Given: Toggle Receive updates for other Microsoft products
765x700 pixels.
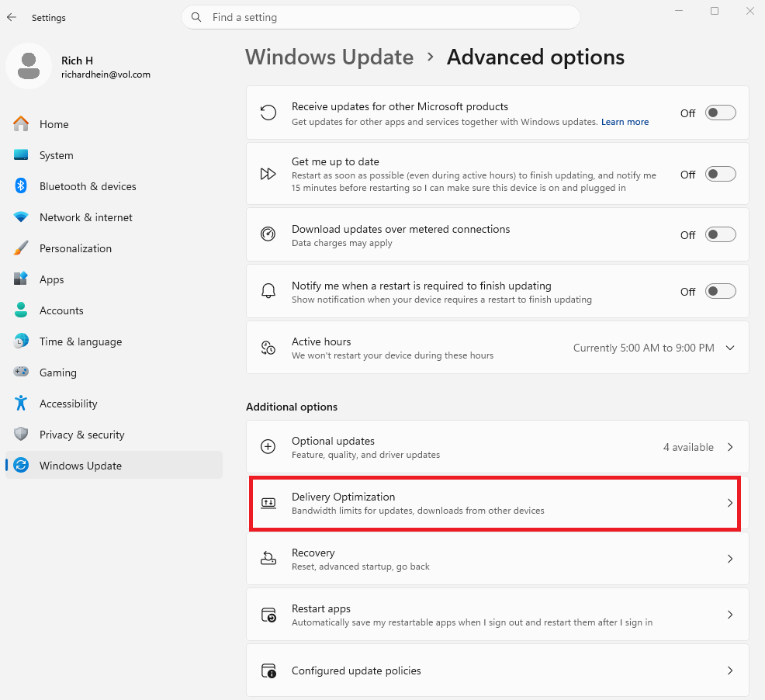Looking at the screenshot, I should 720,113.
